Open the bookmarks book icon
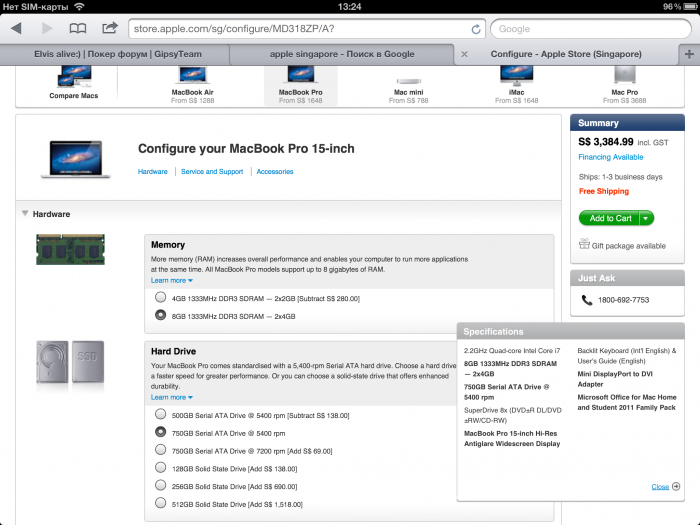 (x=78, y=29)
